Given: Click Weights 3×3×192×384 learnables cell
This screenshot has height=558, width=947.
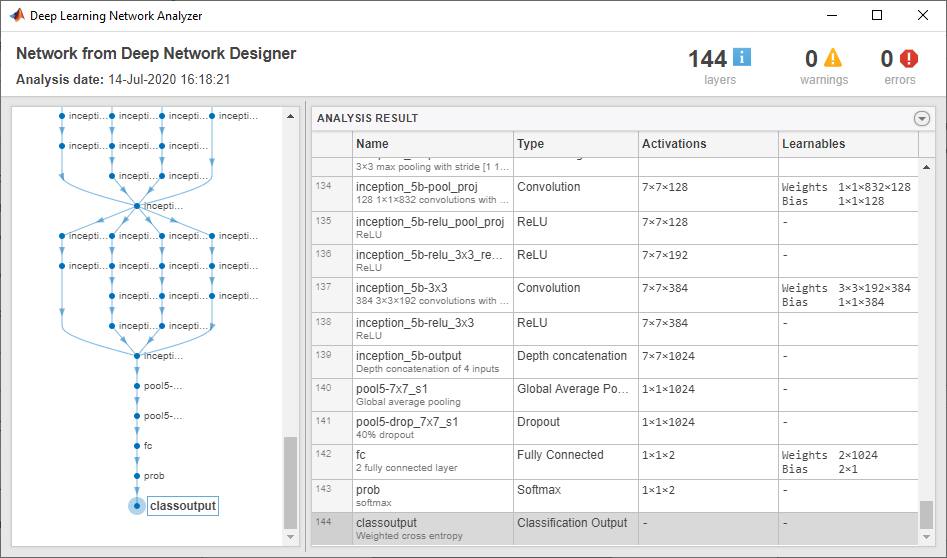Looking at the screenshot, I should point(849,295).
